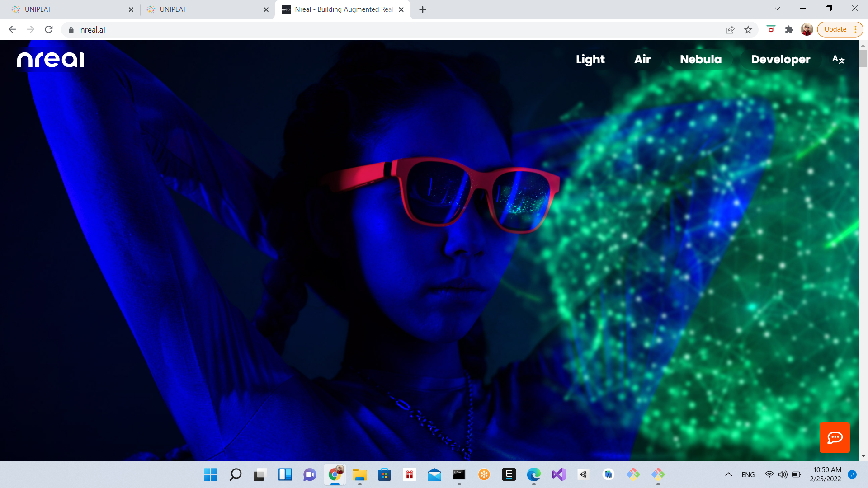The width and height of the screenshot is (868, 488).
Task: Open the Nebula menu item
Action: pyautogui.click(x=700, y=59)
